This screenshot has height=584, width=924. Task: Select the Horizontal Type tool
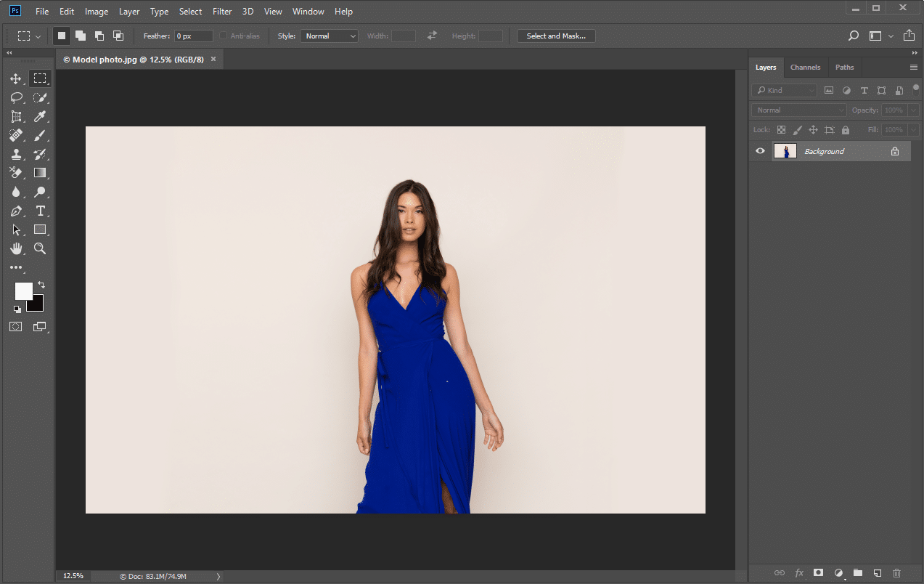[x=40, y=211]
